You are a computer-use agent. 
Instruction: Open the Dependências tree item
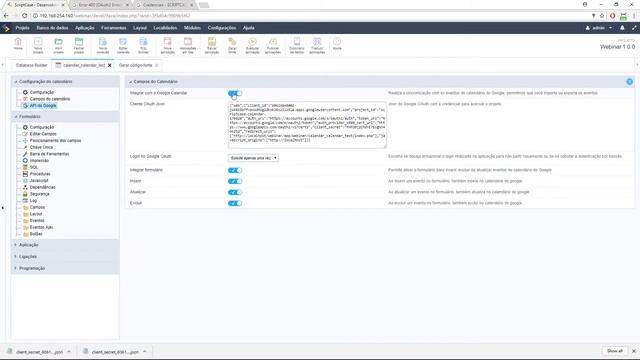click(x=42, y=187)
